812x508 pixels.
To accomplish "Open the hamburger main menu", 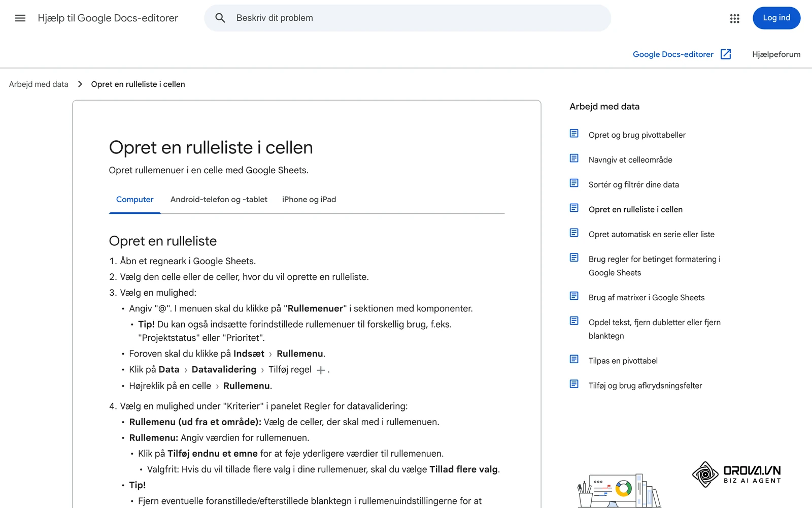I will (x=20, y=18).
